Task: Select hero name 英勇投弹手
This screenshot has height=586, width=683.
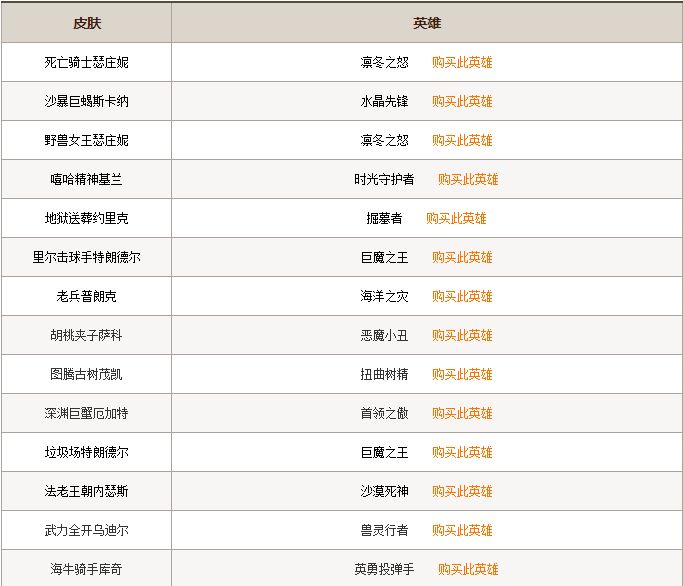Action: (x=384, y=569)
